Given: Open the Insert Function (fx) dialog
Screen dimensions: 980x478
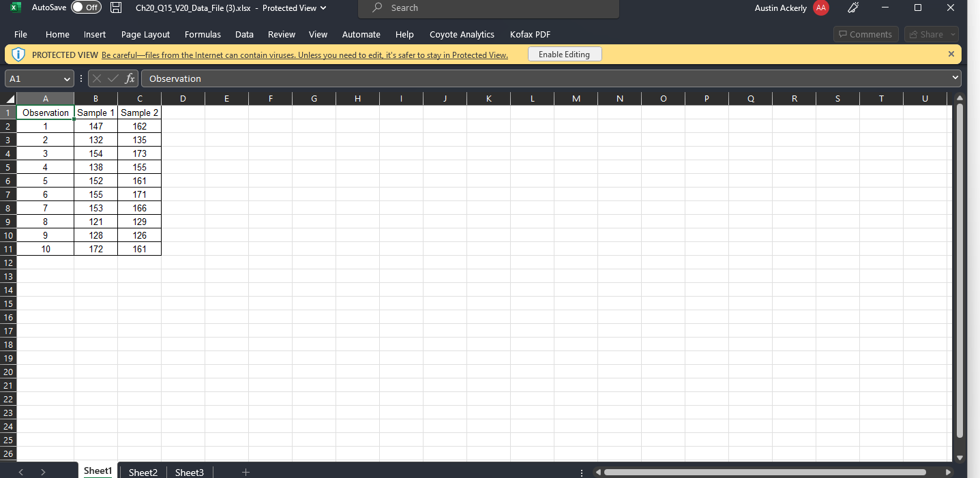Looking at the screenshot, I should coord(130,78).
